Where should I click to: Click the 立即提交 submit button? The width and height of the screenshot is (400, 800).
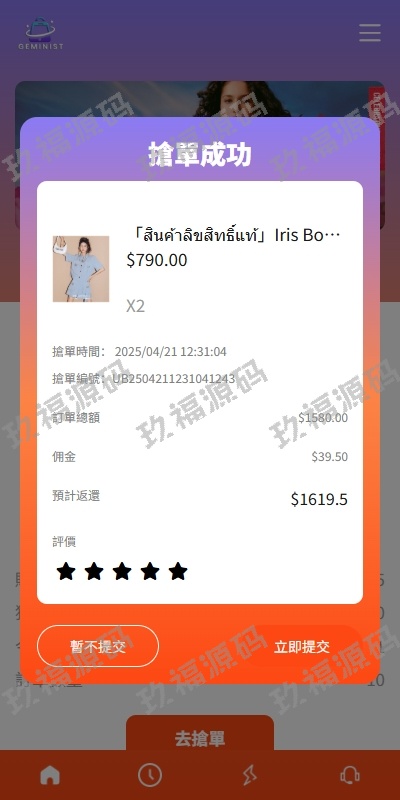click(x=302, y=646)
